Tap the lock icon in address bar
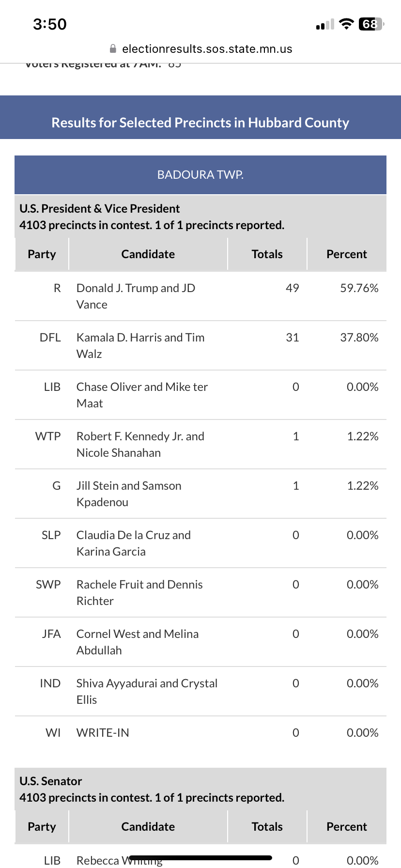Image resolution: width=401 pixels, height=868 pixels. [x=113, y=49]
